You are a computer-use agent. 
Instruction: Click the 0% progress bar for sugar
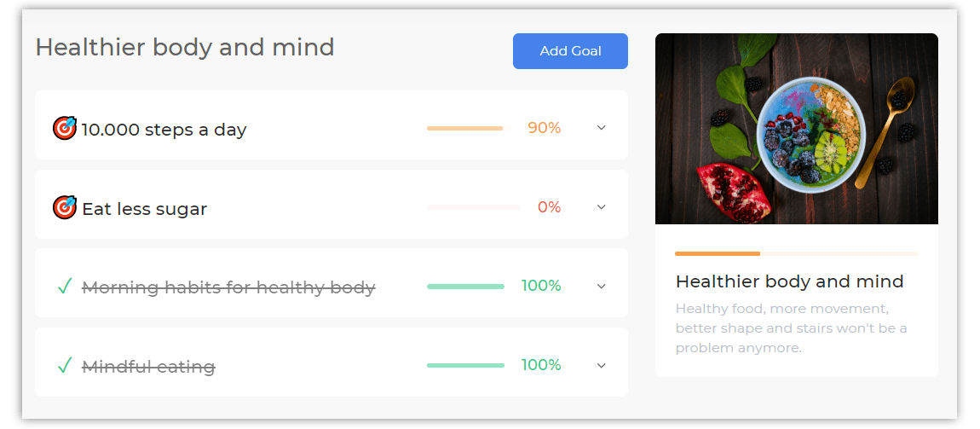click(474, 207)
